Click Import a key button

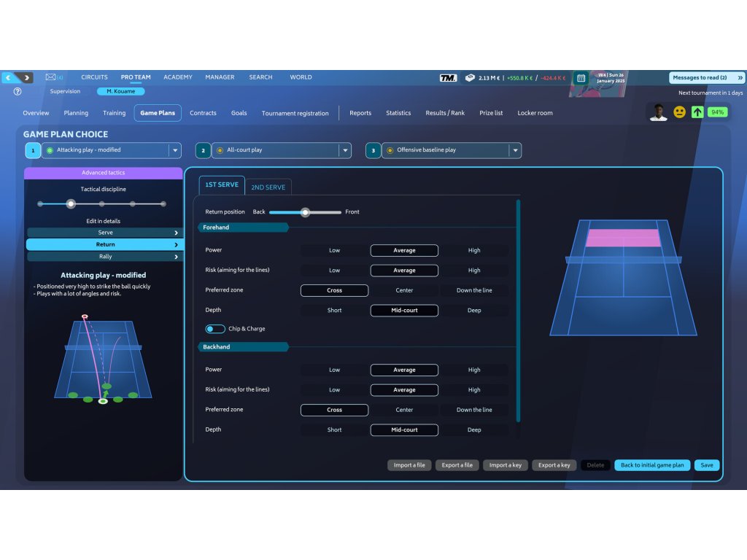pyautogui.click(x=505, y=465)
